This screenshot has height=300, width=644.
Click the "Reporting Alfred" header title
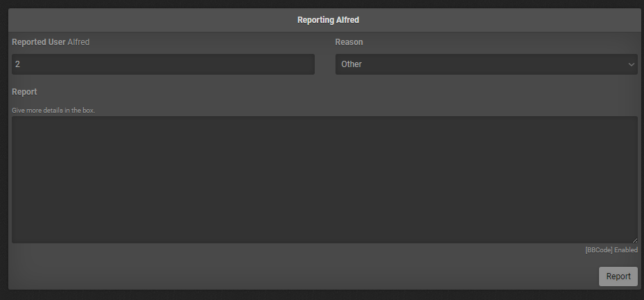click(328, 20)
